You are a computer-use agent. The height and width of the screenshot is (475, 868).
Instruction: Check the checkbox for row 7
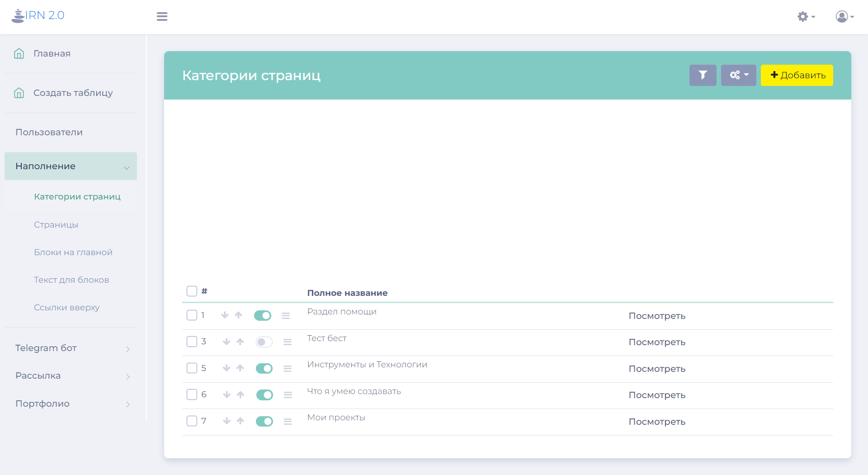click(192, 421)
